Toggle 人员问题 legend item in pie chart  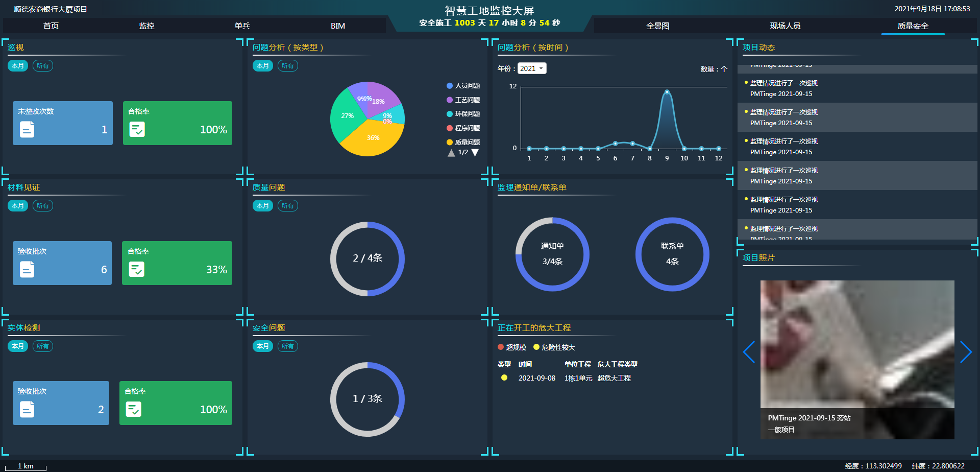(463, 86)
